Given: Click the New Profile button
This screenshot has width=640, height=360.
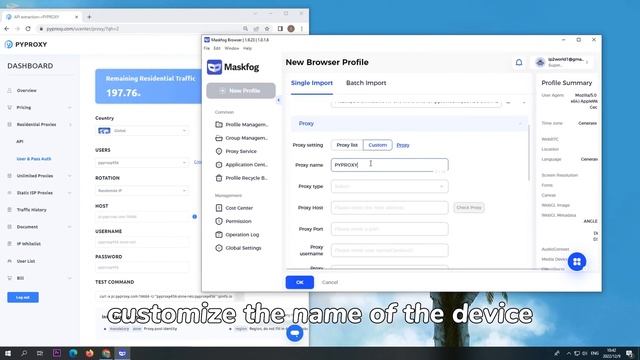Looking at the screenshot, I should [241, 91].
